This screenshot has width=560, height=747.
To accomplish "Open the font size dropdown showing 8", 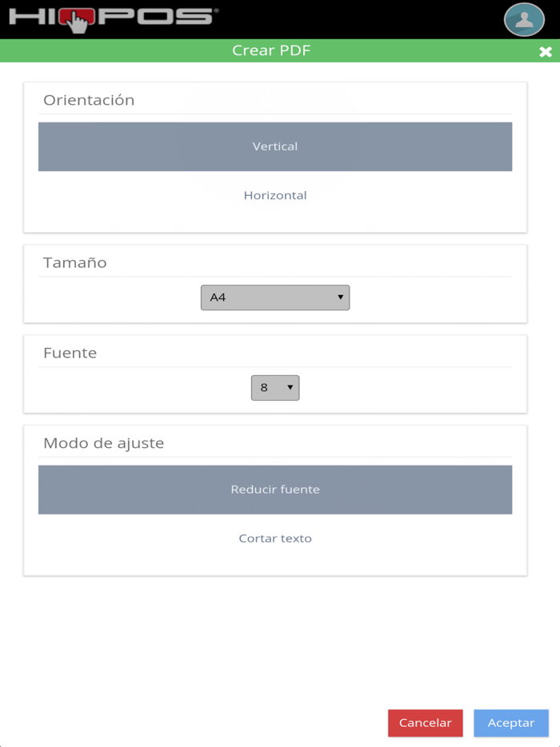I will pos(275,388).
